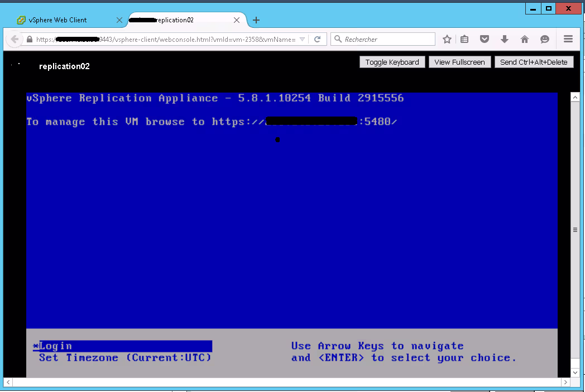The width and height of the screenshot is (585, 392).
Task: Open a new tab with plus button
Action: click(x=256, y=20)
